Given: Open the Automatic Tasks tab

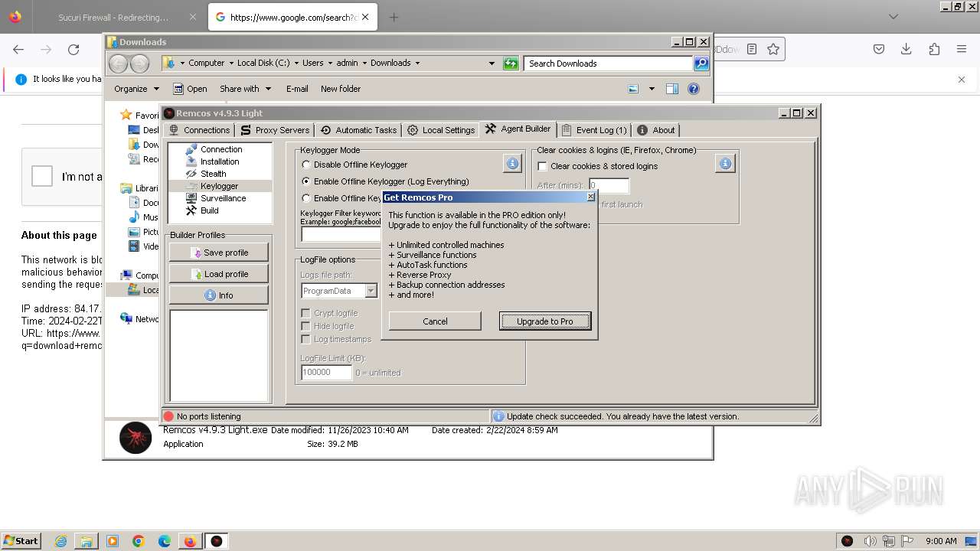Looking at the screenshot, I should pos(358,130).
